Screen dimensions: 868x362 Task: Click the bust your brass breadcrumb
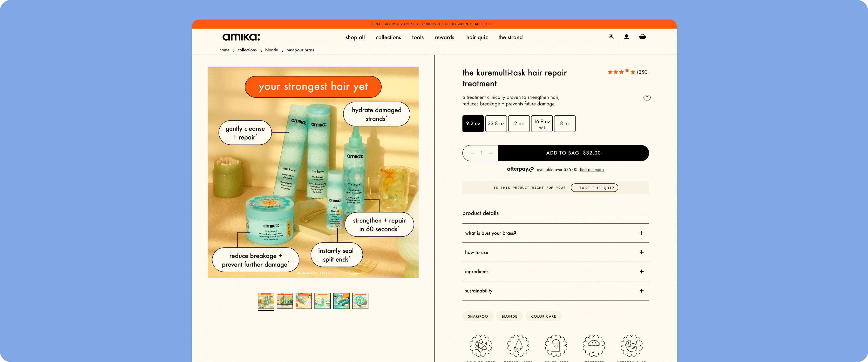click(x=300, y=50)
